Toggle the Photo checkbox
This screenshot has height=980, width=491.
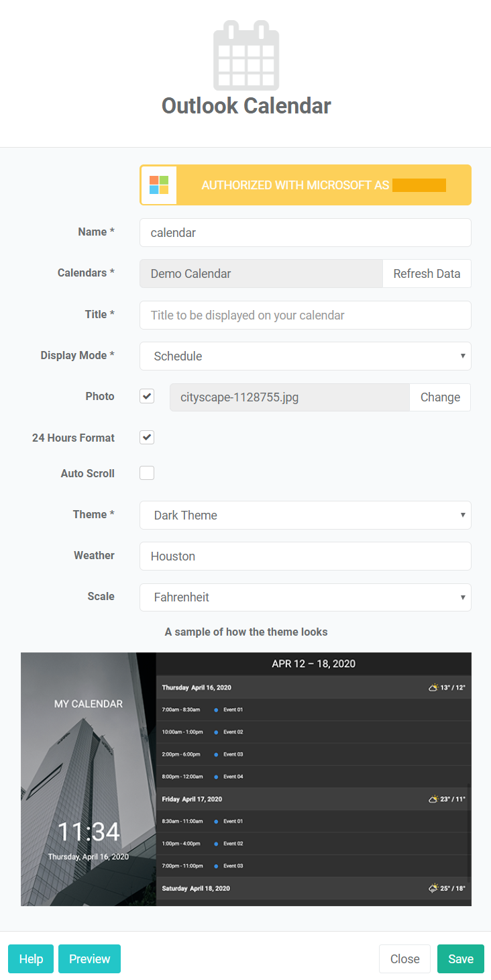coord(147,396)
